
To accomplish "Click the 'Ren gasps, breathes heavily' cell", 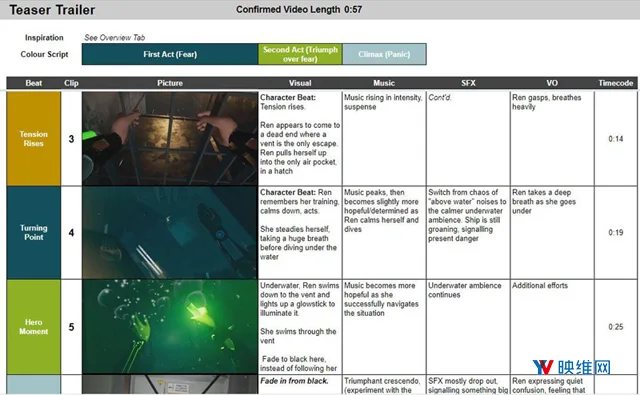I will pyautogui.click(x=552, y=139).
